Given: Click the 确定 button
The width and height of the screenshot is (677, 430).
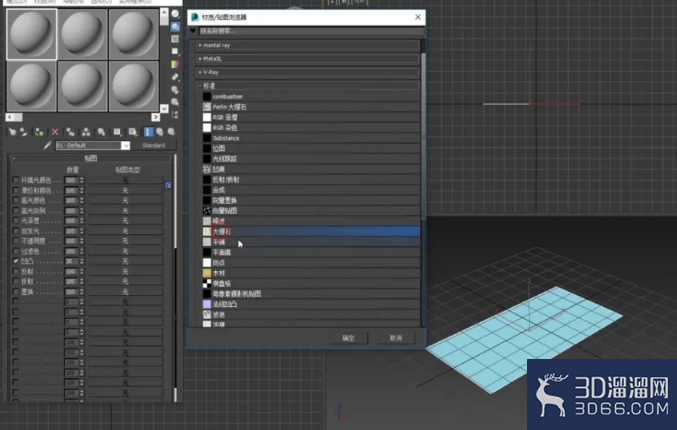Looking at the screenshot, I should tap(349, 338).
